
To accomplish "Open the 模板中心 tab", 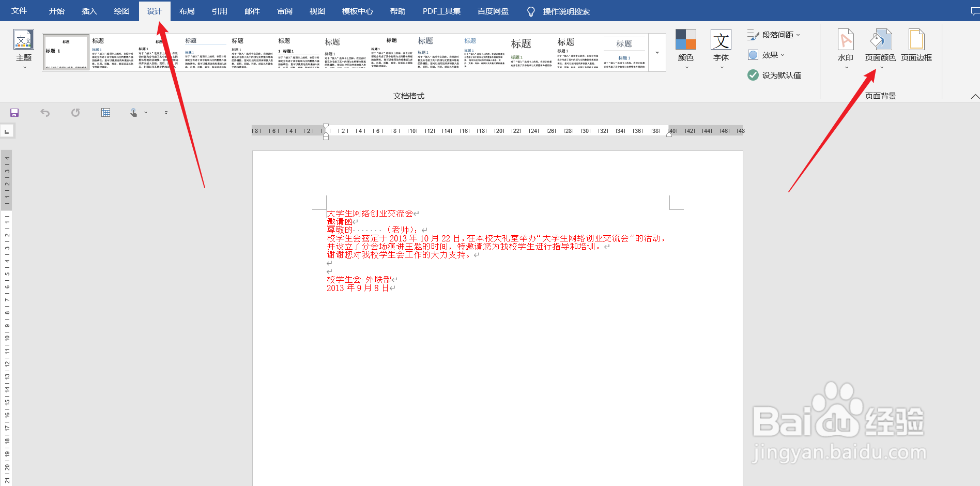I will pos(357,11).
